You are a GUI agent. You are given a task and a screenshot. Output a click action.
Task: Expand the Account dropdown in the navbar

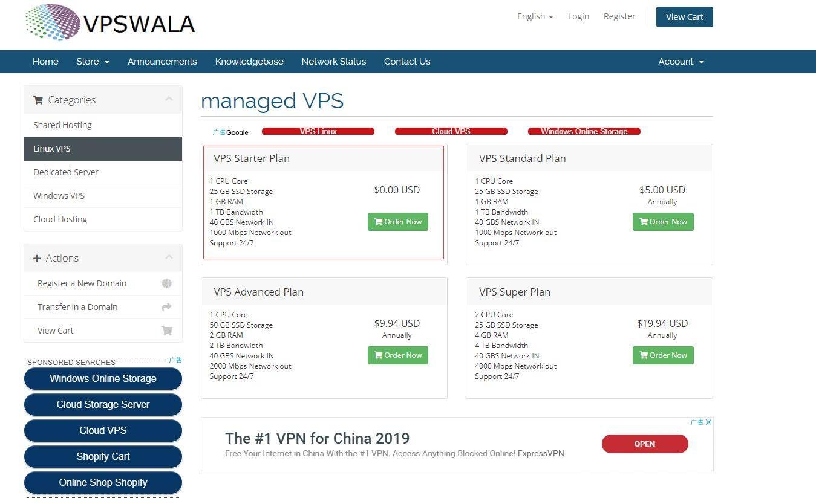point(681,62)
